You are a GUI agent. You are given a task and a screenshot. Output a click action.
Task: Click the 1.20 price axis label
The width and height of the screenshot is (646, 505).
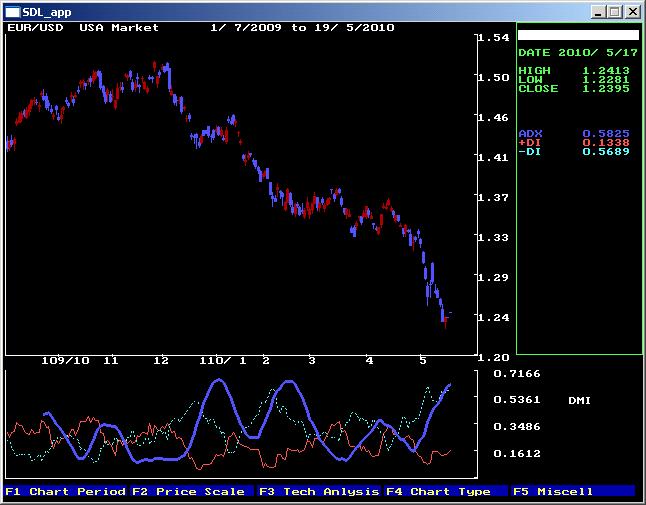493,358
